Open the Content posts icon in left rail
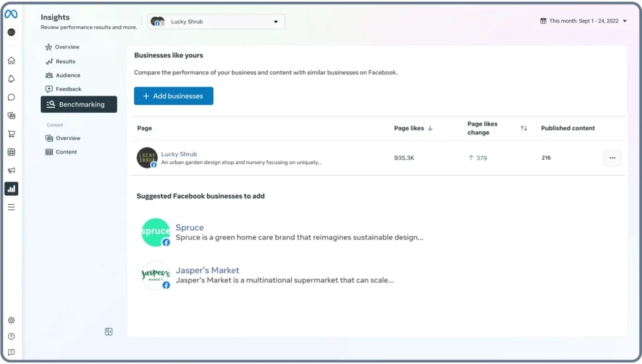642x364 pixels. 11,116
